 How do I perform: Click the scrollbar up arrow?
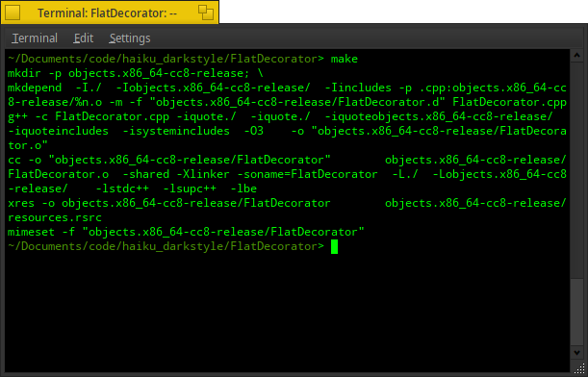[x=576, y=56]
